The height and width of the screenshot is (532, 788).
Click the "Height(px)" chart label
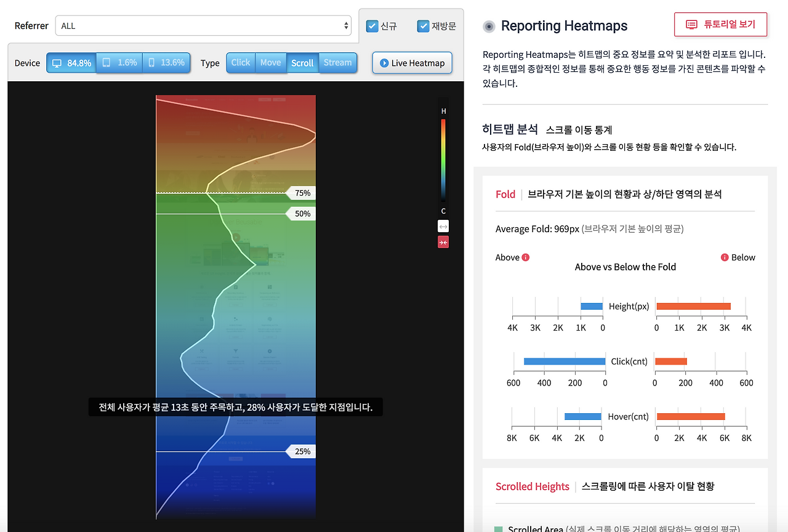pos(629,306)
